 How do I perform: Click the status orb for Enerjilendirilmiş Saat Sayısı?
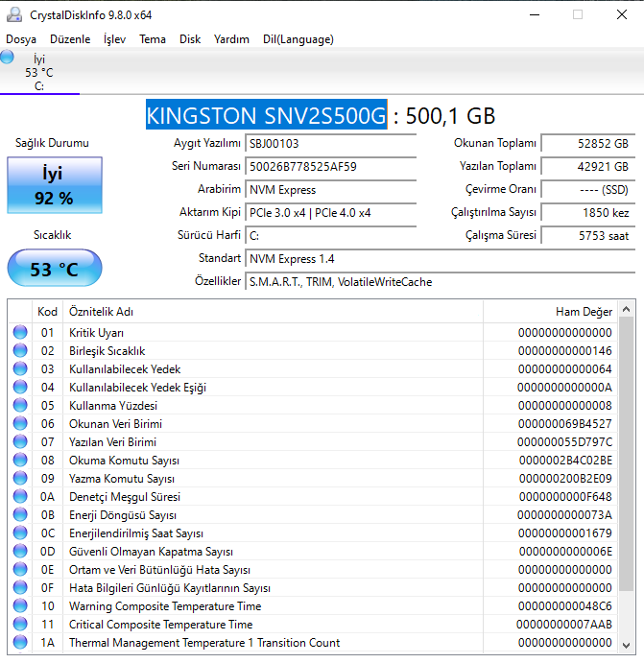click(20, 533)
